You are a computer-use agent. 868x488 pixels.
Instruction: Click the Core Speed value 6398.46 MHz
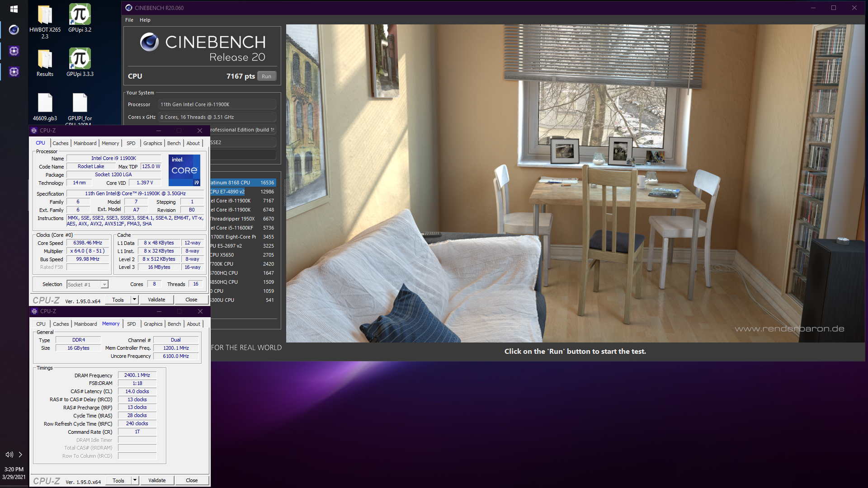point(88,243)
